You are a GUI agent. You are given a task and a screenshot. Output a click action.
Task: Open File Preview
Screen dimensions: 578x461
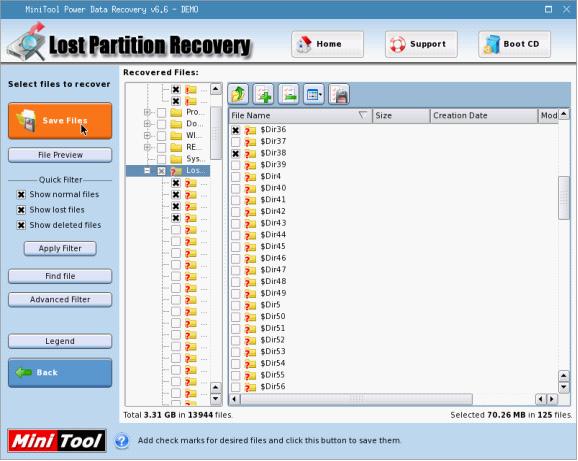60,155
